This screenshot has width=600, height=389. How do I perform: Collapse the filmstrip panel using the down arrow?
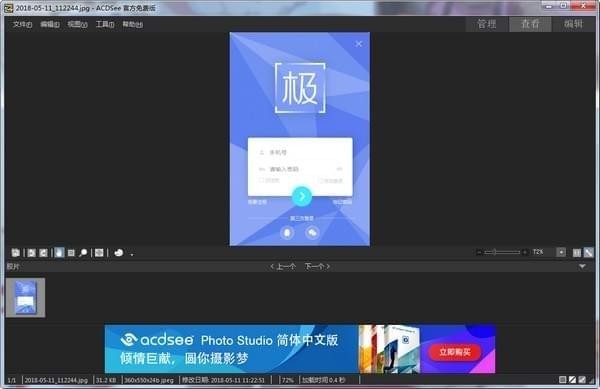pos(582,266)
